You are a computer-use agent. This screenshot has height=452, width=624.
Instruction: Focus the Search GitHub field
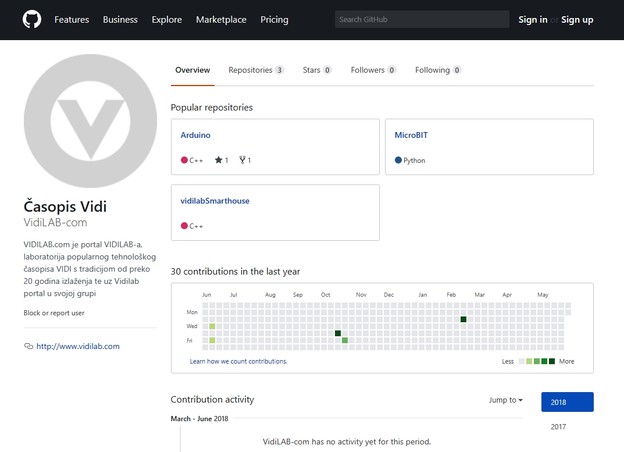coord(422,19)
